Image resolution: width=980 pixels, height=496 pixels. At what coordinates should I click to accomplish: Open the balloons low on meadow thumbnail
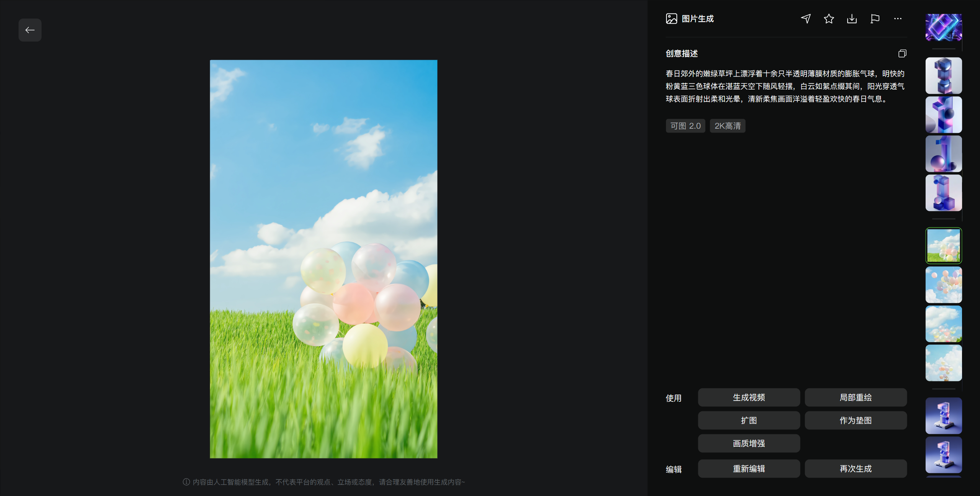944,324
